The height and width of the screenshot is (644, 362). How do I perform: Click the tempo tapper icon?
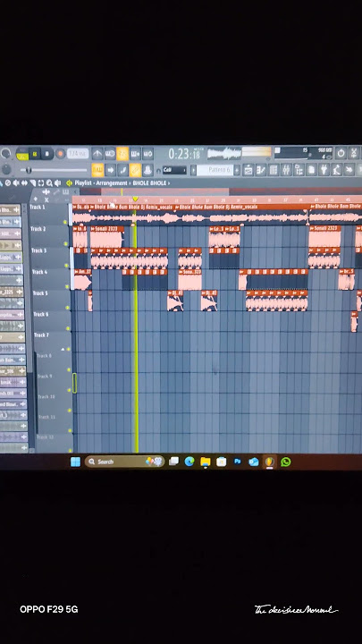pos(336,170)
